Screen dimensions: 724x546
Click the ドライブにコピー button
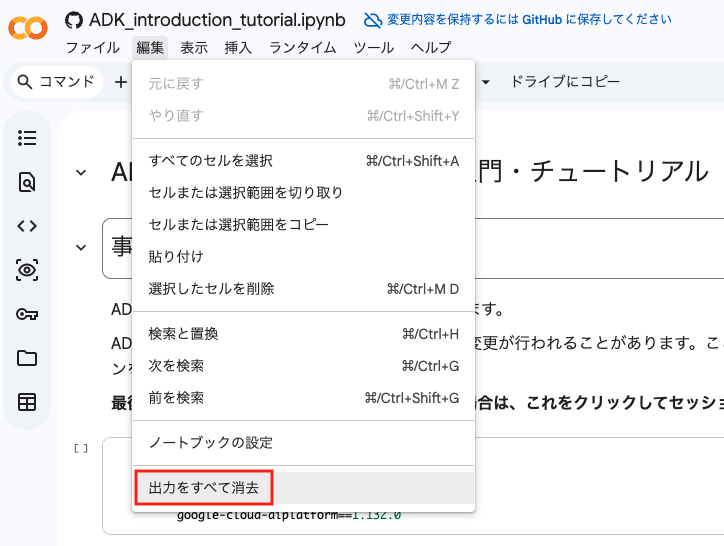coord(565,82)
